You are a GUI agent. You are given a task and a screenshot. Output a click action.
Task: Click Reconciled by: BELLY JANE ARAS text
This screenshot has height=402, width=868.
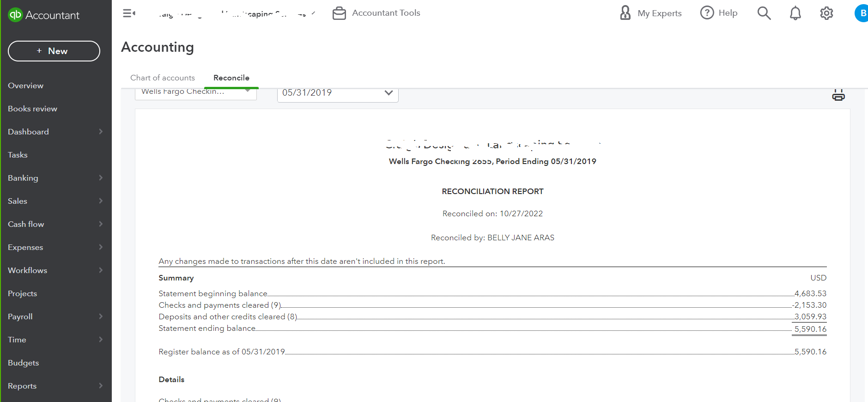tap(492, 238)
